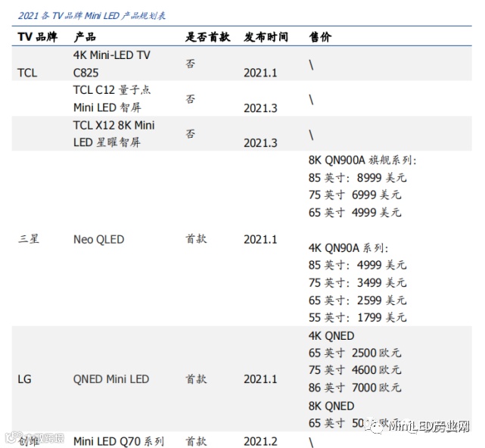This screenshot has height=448, width=485.
Task: Select the '85英寸: 8999美元' price line
Action: click(x=358, y=178)
